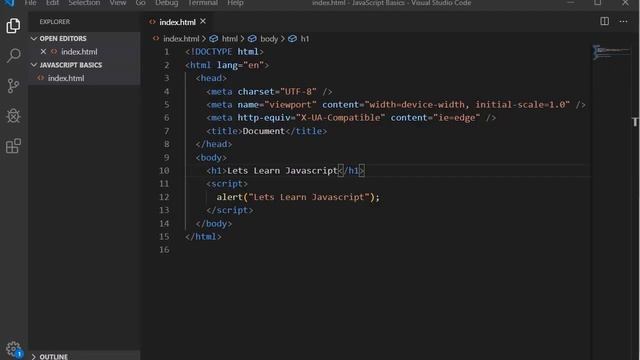Open the View menu
This screenshot has width=640, height=360.
pos(118,3)
